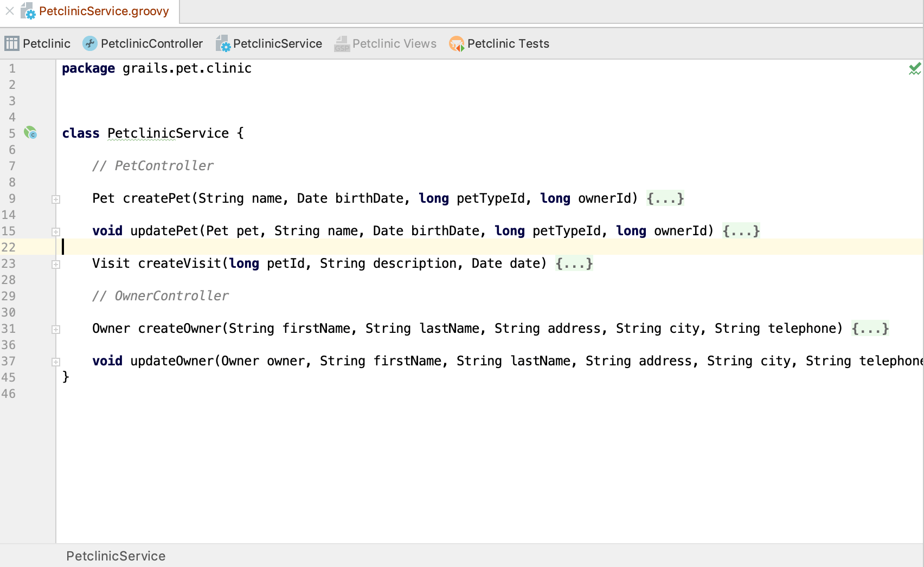
Task: Expand the createVisit folded code block
Action: [x=55, y=263]
